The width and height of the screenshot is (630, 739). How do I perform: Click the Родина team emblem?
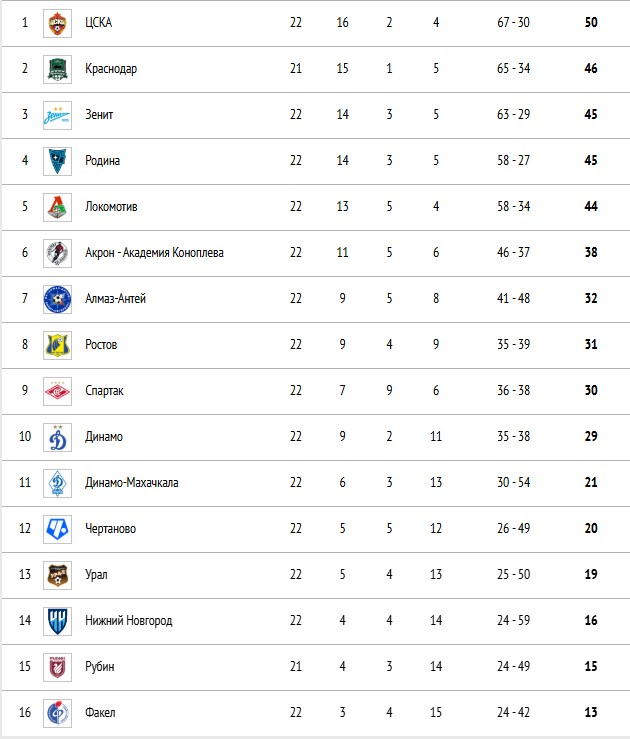(x=57, y=161)
